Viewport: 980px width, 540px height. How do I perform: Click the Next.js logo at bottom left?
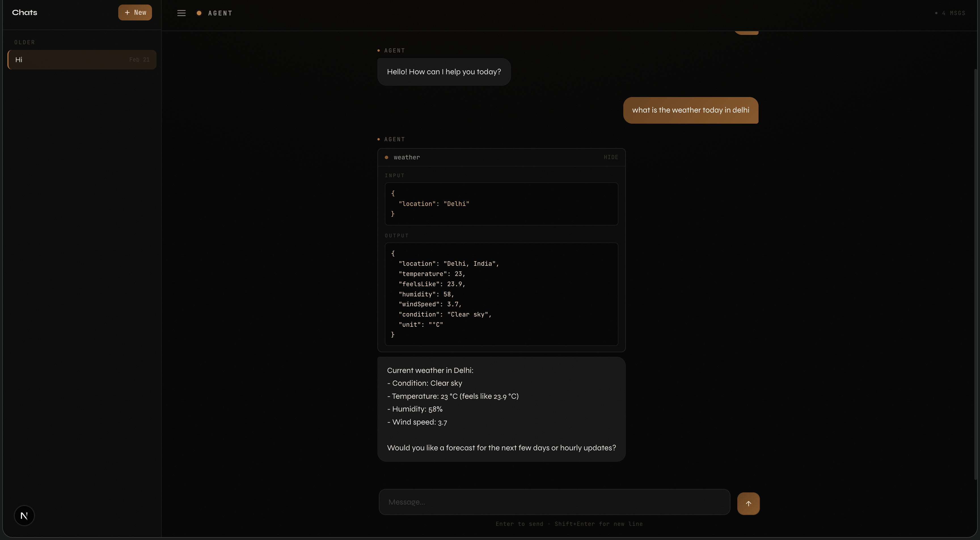[24, 515]
